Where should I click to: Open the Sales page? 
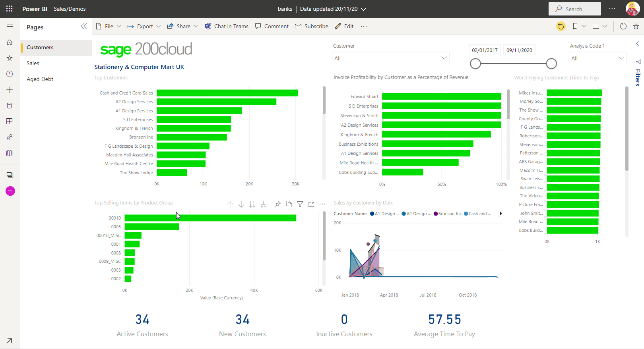tap(33, 63)
